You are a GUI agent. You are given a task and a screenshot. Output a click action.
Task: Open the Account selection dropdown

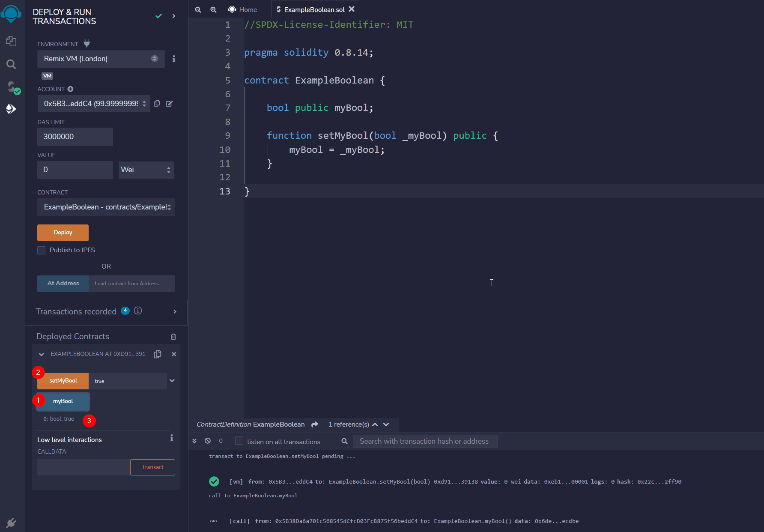click(94, 104)
